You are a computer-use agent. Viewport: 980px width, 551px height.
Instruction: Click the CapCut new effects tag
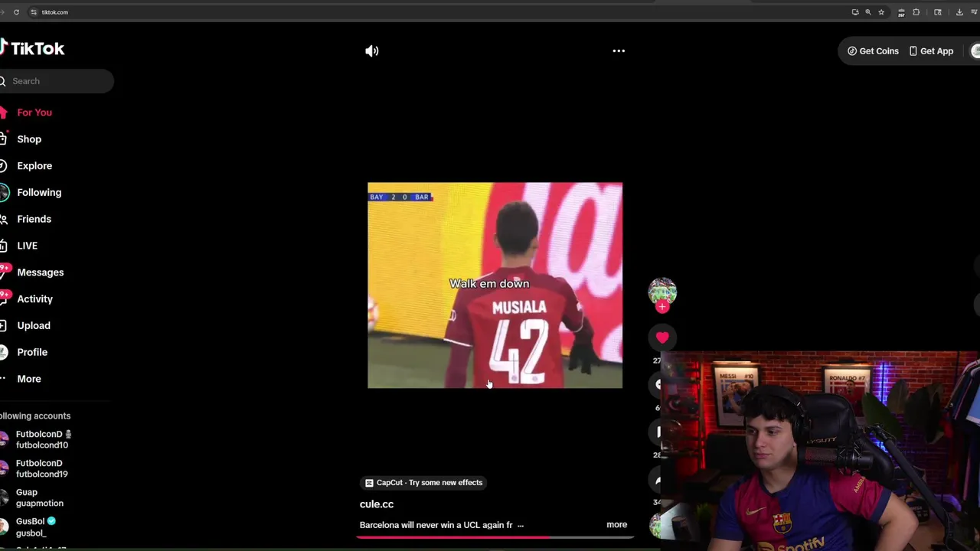point(423,483)
